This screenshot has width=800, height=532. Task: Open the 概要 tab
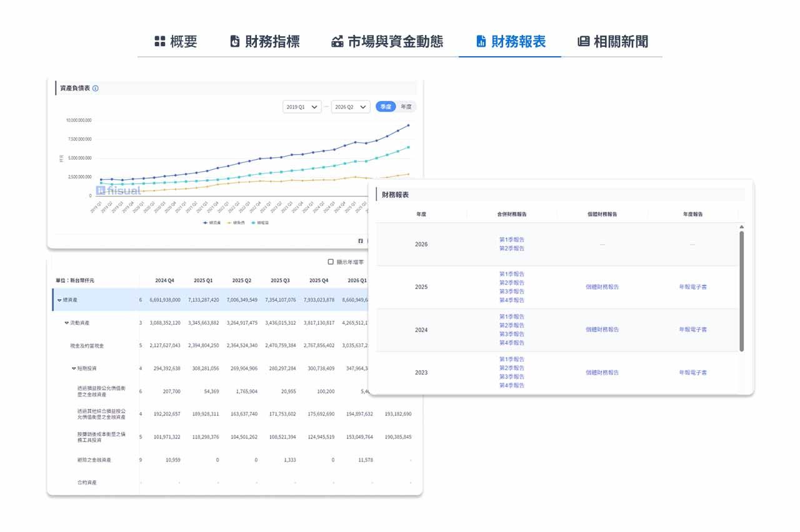pos(176,42)
